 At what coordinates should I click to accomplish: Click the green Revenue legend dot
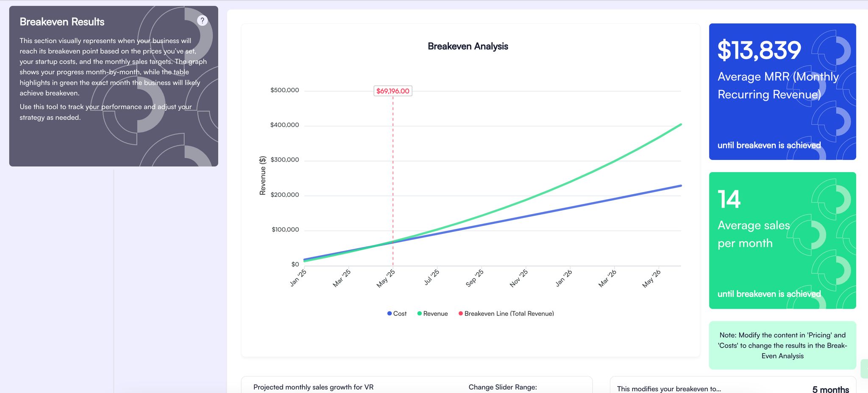(420, 314)
